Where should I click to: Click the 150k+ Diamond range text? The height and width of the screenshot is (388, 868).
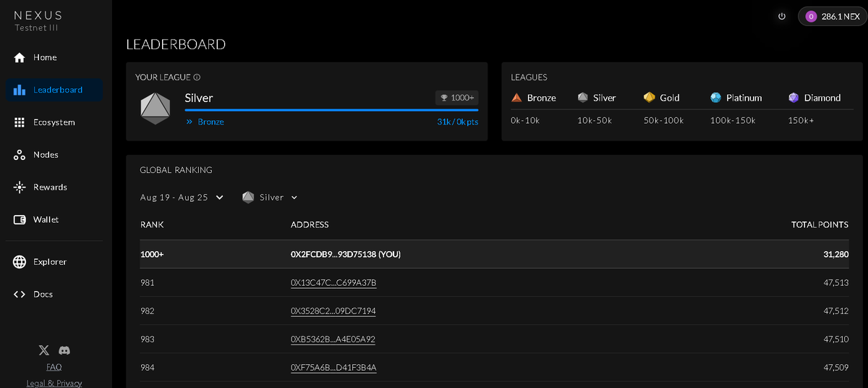(x=801, y=120)
